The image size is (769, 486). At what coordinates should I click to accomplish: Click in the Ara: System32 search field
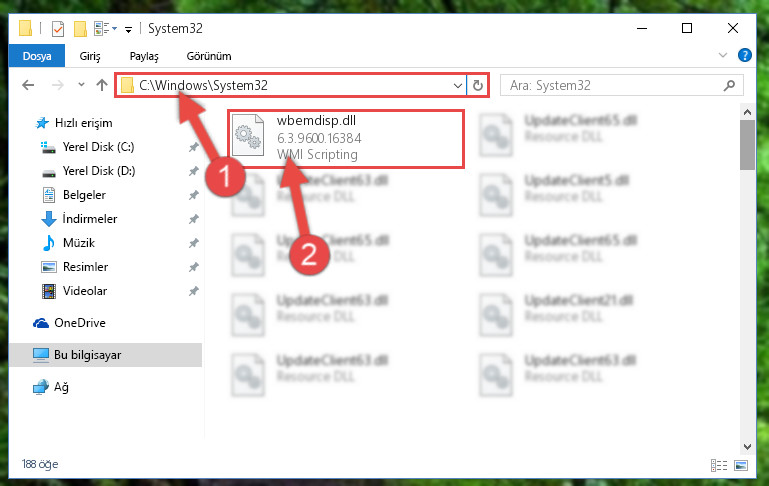(x=614, y=85)
